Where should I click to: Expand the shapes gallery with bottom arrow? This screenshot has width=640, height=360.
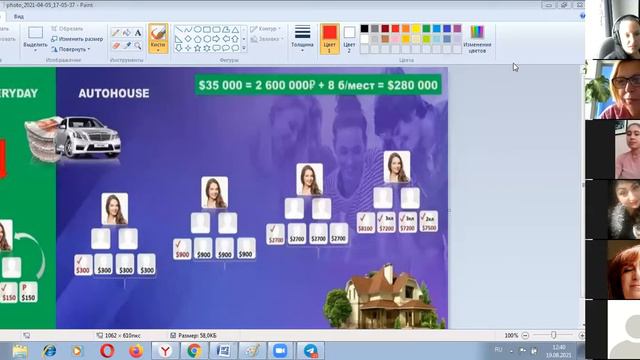[x=244, y=48]
